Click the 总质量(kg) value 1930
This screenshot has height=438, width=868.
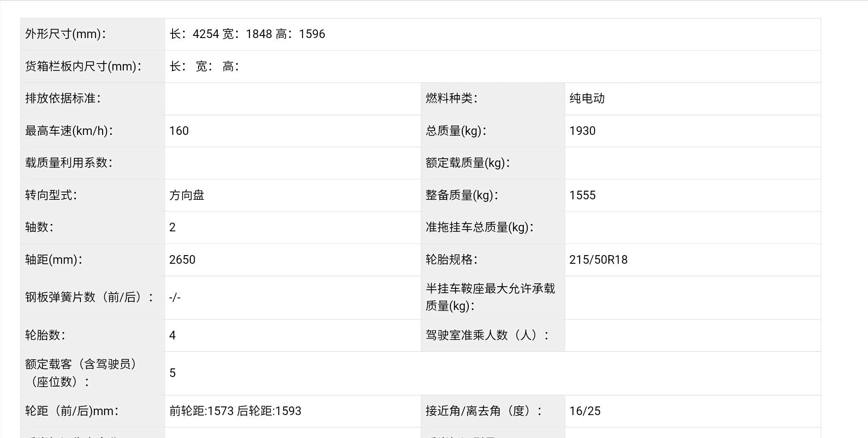[x=582, y=131]
